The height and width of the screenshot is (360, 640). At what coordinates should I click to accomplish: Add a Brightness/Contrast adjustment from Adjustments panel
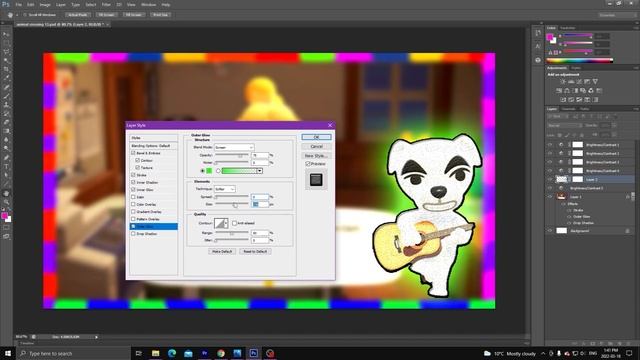click(x=563, y=82)
